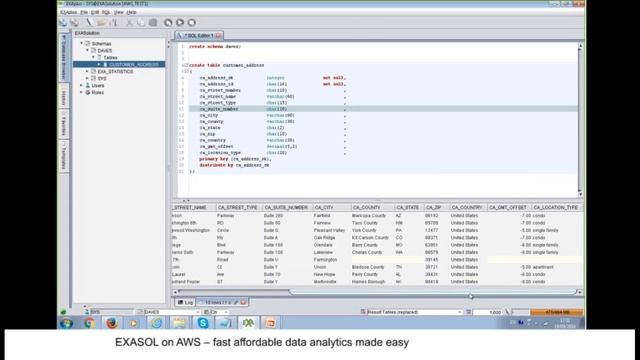The width and height of the screenshot is (640, 360).
Task: Click the Disconnect toolbar icon
Action: coord(75,22)
